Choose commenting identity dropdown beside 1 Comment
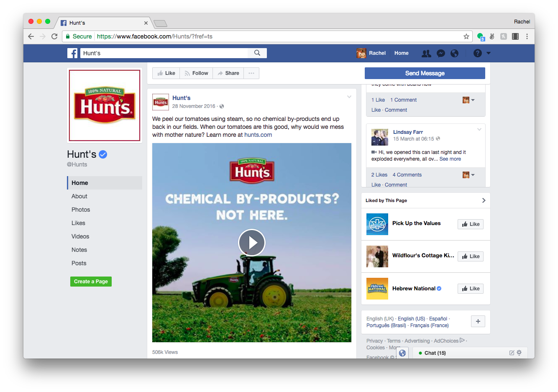This screenshot has width=558, height=392. click(x=468, y=100)
